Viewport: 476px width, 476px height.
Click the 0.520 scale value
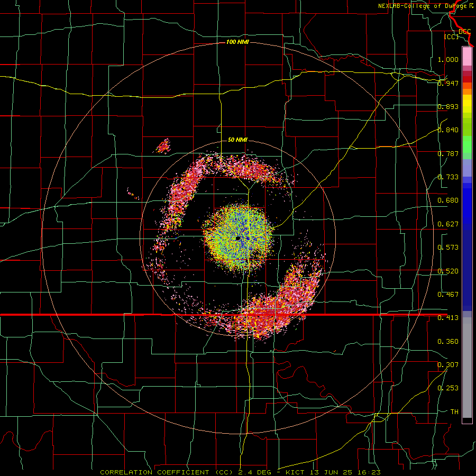click(448, 271)
